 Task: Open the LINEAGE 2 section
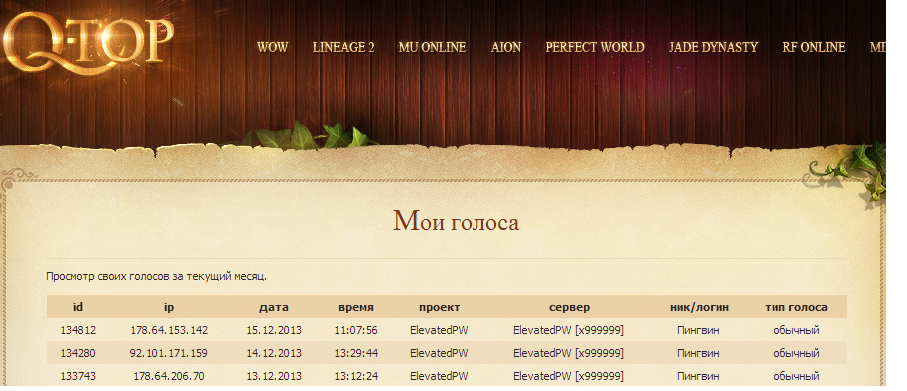click(x=343, y=47)
